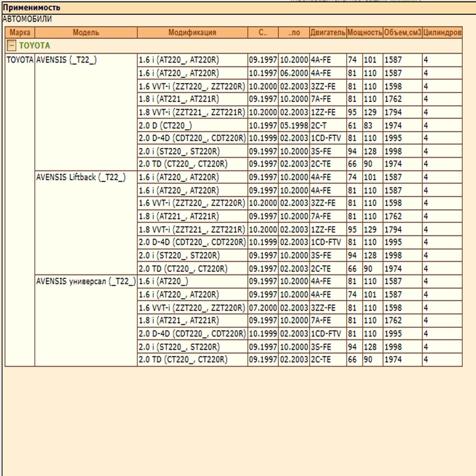This screenshot has width=476, height=476.
Task: Sort by the Марка column header
Action: 20,32
